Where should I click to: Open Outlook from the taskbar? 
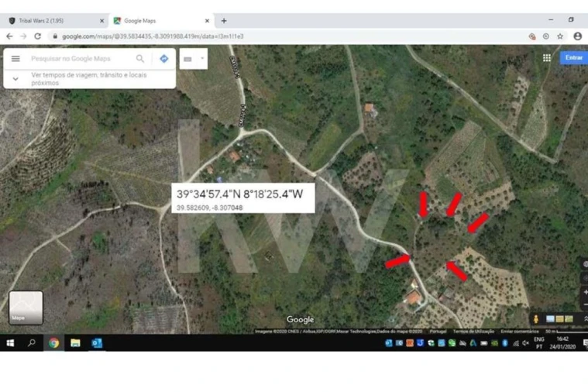pyautogui.click(x=97, y=343)
